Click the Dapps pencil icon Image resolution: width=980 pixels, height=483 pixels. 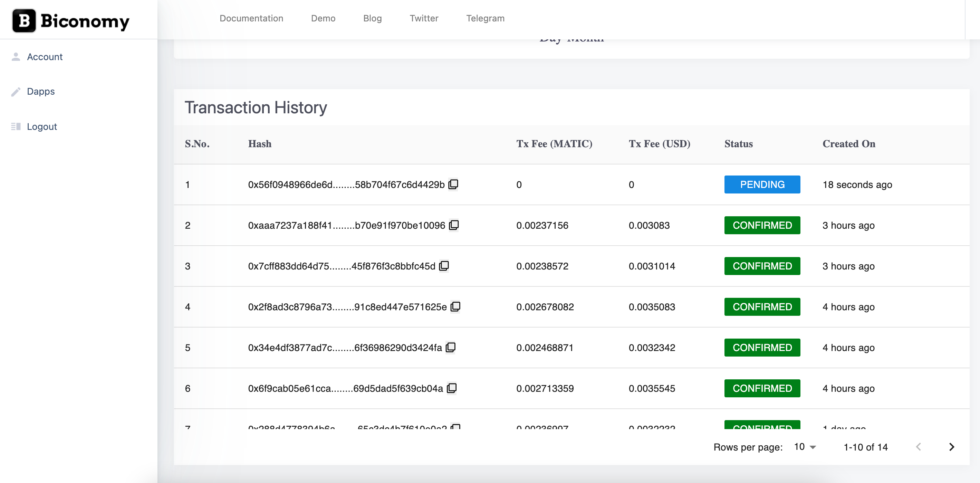16,92
